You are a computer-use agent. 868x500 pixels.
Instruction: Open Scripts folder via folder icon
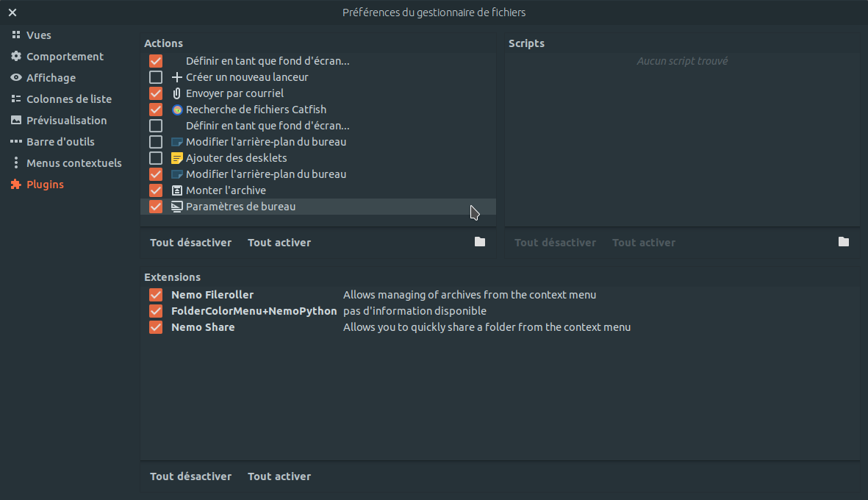point(844,242)
